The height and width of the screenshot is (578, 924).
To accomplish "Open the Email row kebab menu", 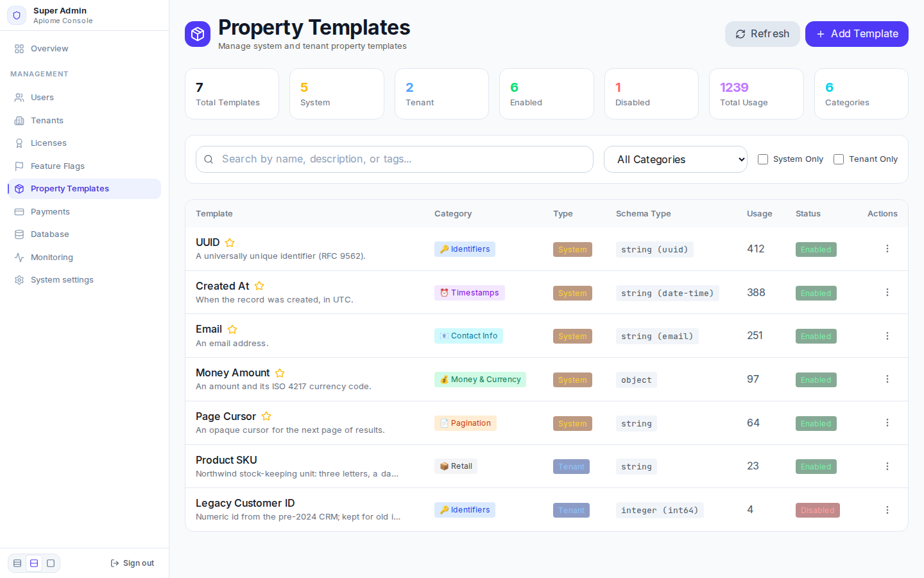I will pos(887,336).
